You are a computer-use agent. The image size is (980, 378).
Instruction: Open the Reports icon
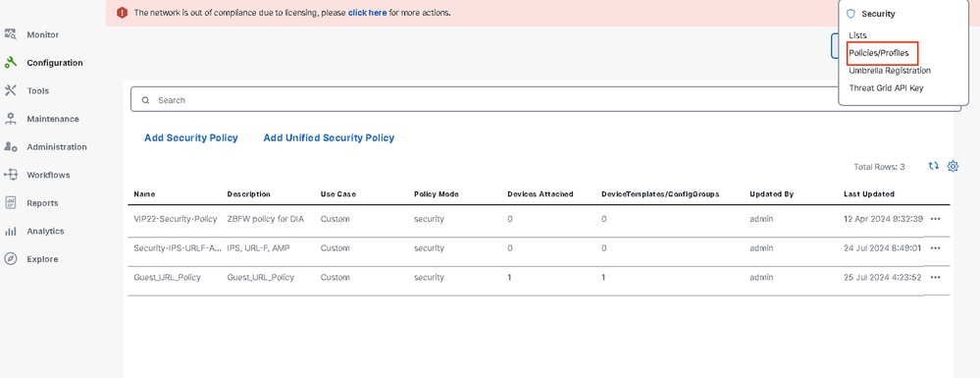click(x=10, y=203)
